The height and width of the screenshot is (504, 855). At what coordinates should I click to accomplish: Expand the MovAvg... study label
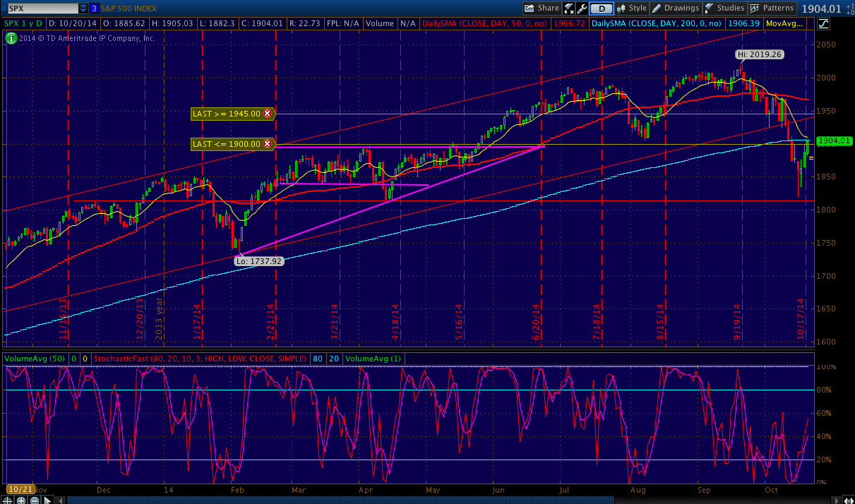(x=785, y=24)
